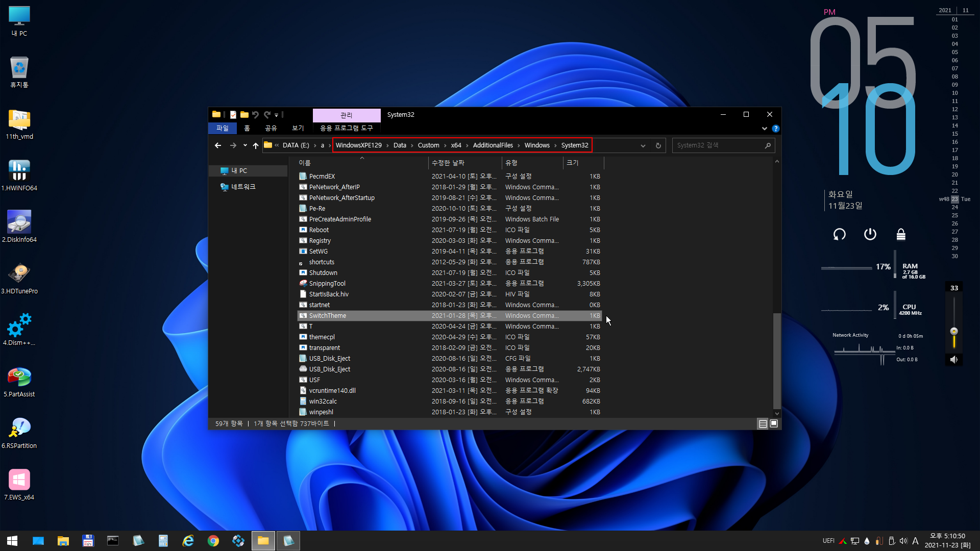
Task: Open the command prompt taskbar icon
Action: click(x=113, y=541)
